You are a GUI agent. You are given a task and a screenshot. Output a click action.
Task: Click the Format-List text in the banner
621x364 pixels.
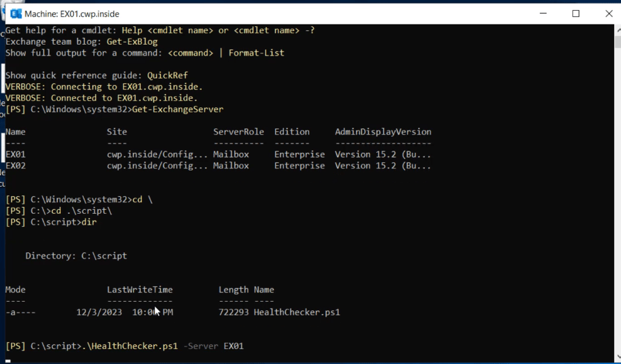point(256,53)
